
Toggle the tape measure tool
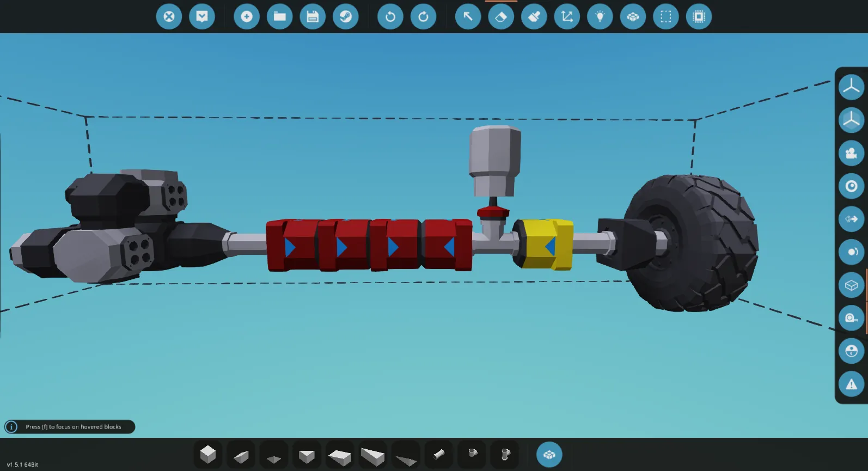[x=851, y=318]
